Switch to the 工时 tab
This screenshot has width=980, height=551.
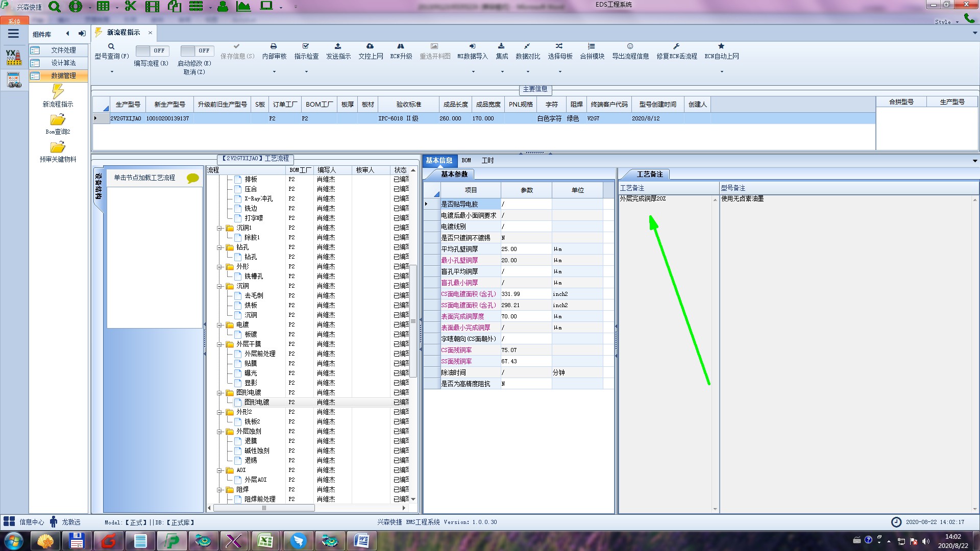tap(487, 160)
